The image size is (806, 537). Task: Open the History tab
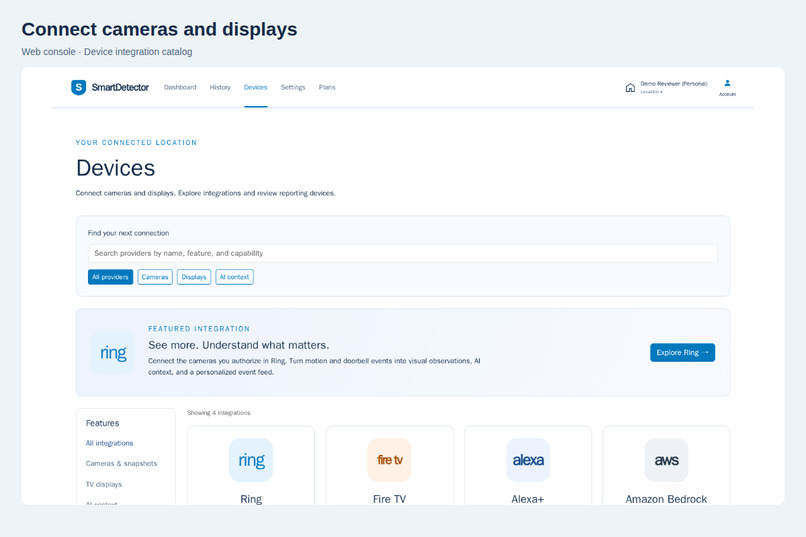click(220, 87)
